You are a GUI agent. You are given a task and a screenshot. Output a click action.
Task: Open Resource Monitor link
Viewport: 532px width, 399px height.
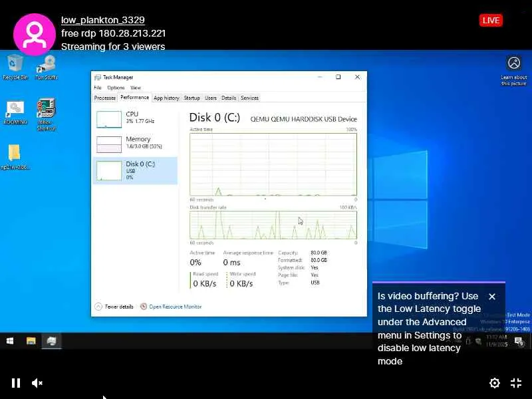[176, 307]
